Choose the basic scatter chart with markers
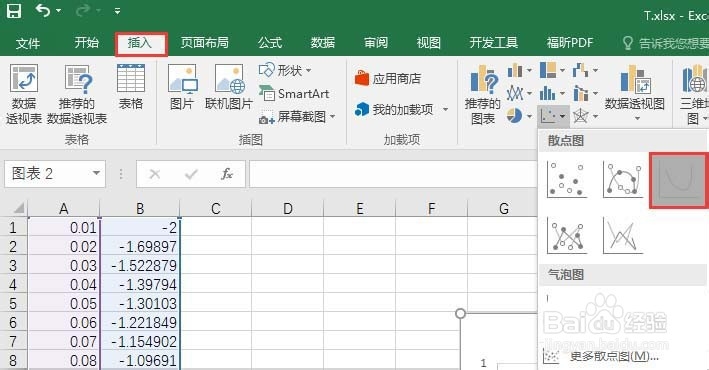Viewport: 709px width, 370px height. coord(566,180)
